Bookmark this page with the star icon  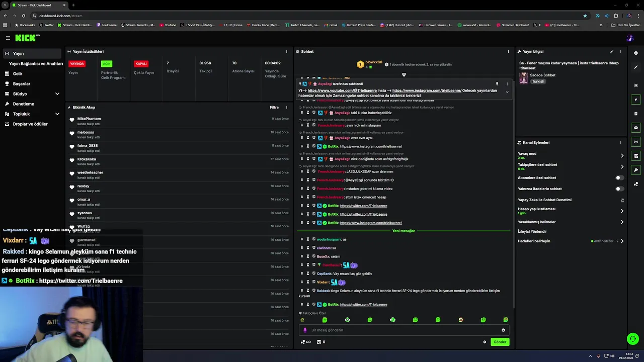(585, 16)
